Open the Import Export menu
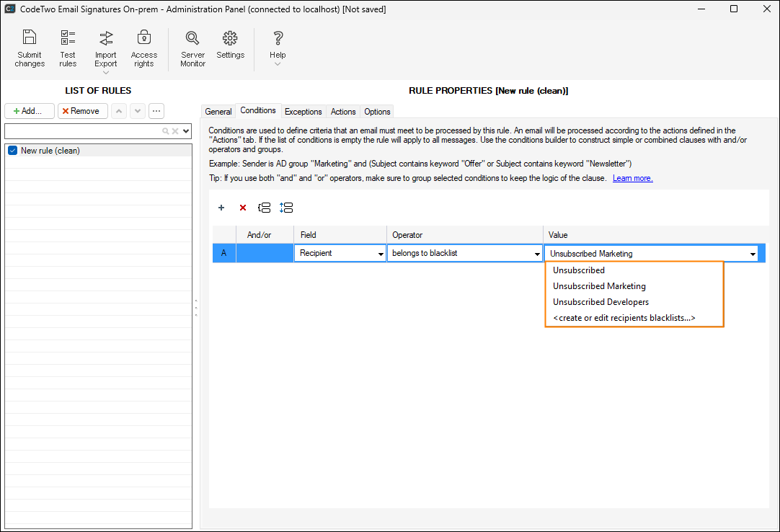Viewport: 780px width, 532px height. (x=105, y=38)
